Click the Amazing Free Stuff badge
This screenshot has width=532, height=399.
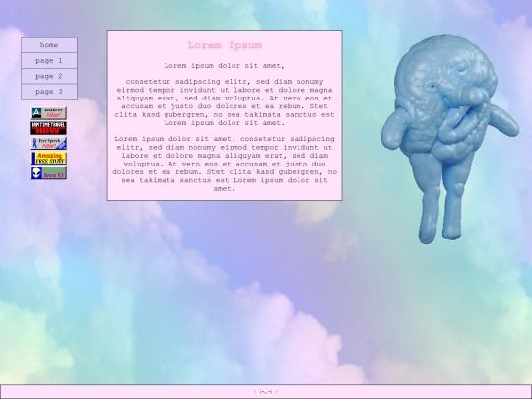tap(48, 158)
